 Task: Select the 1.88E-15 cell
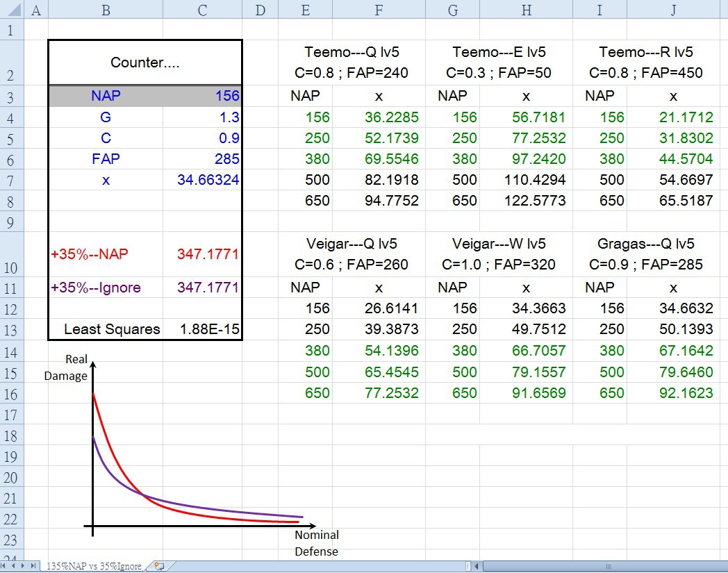coord(202,329)
